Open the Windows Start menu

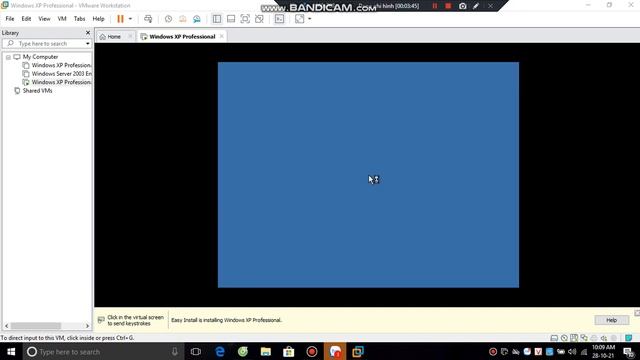(11, 351)
